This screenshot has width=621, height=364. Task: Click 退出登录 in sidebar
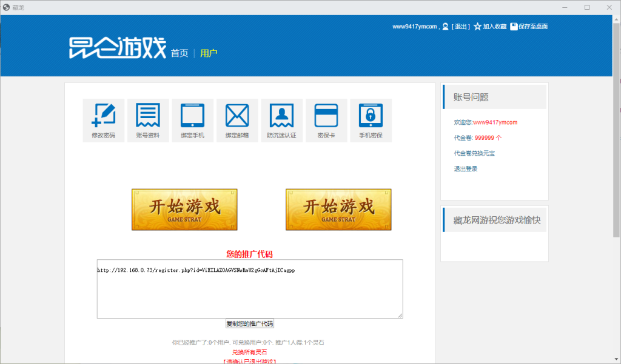click(x=466, y=168)
